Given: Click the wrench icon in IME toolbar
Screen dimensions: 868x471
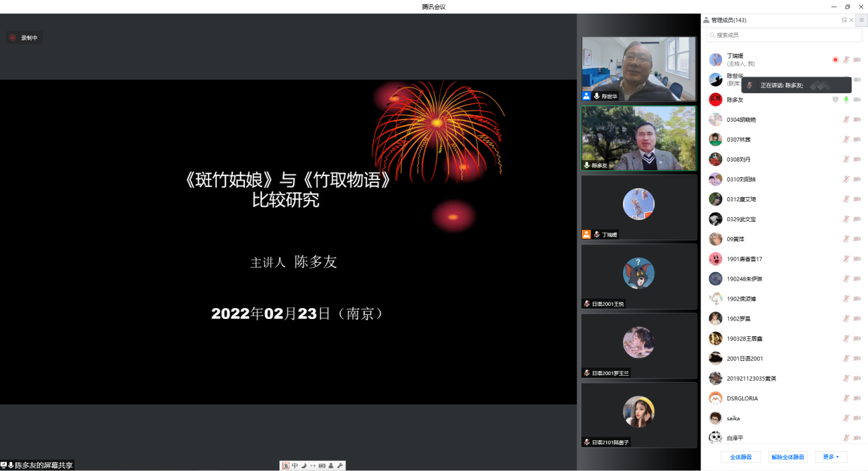Looking at the screenshot, I should (340, 466).
